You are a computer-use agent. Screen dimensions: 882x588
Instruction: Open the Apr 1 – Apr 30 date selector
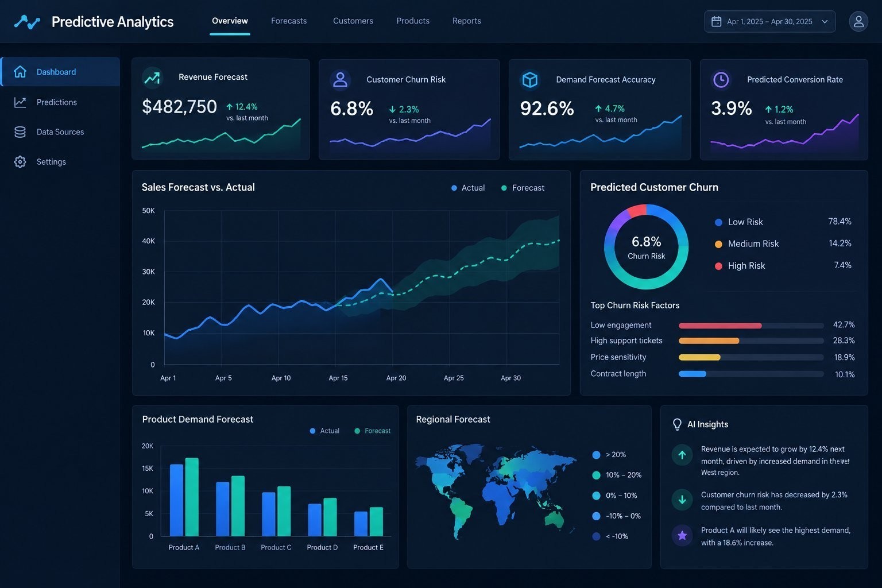pyautogui.click(x=769, y=21)
